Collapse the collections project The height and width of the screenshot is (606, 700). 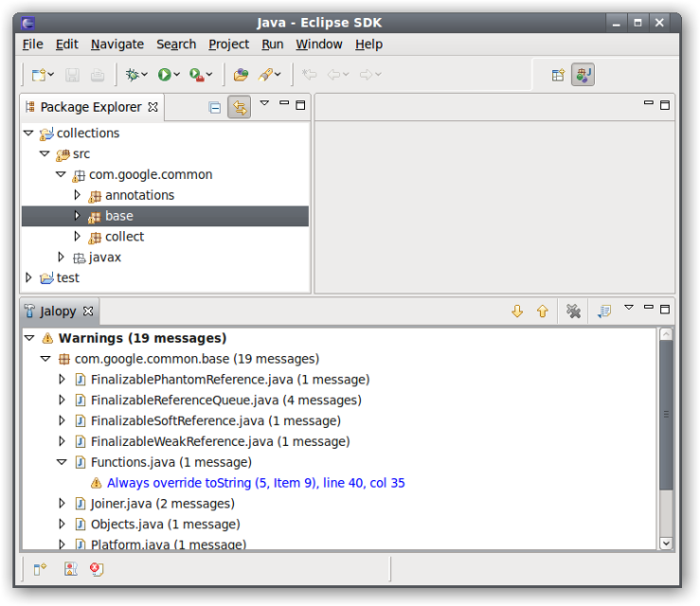pyautogui.click(x=28, y=133)
